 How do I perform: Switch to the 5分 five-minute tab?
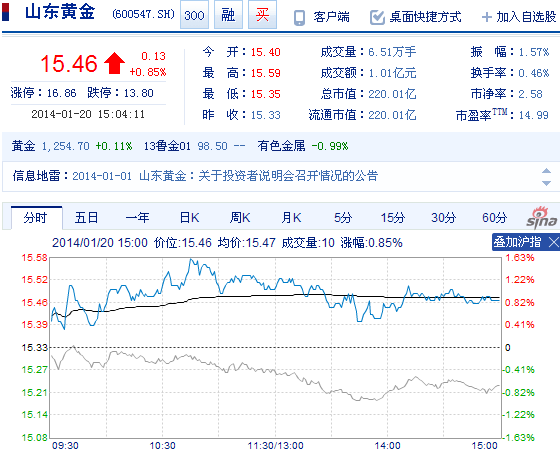tap(343, 218)
